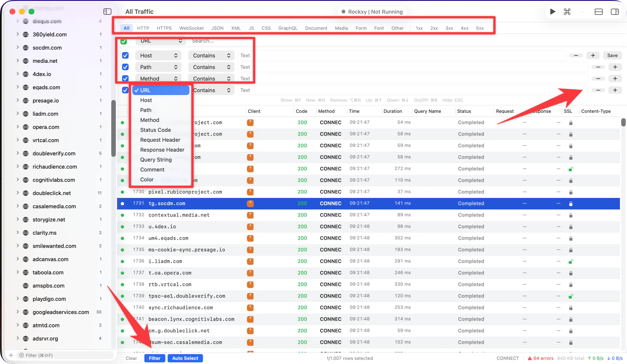Click the plus icon beside the sidebar filter
The image size is (627, 364).
[x=11, y=355]
